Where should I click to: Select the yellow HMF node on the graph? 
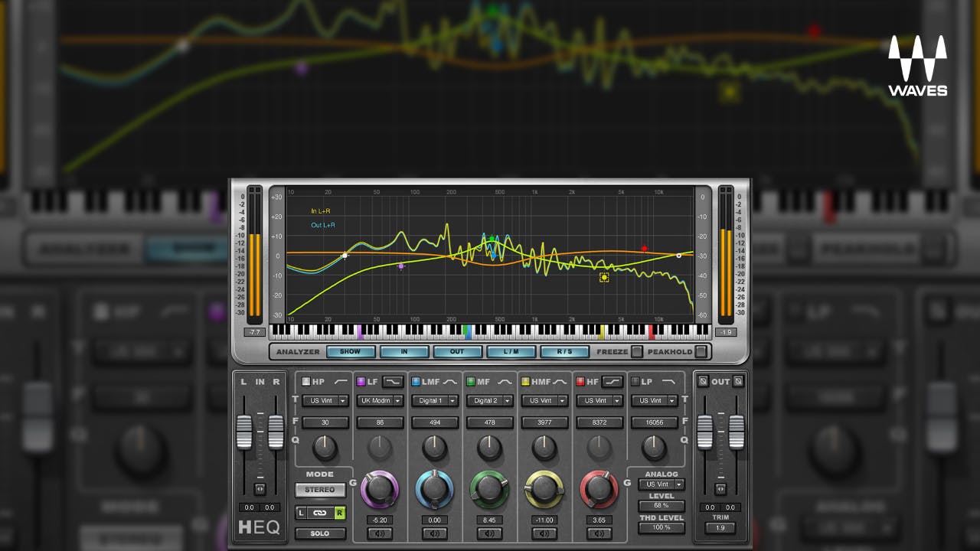[x=604, y=277]
